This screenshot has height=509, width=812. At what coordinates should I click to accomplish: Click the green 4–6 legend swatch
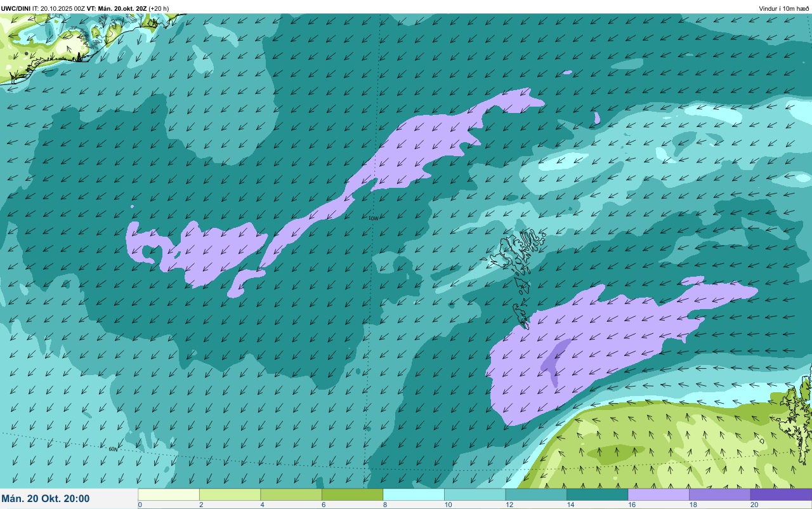pos(291,494)
